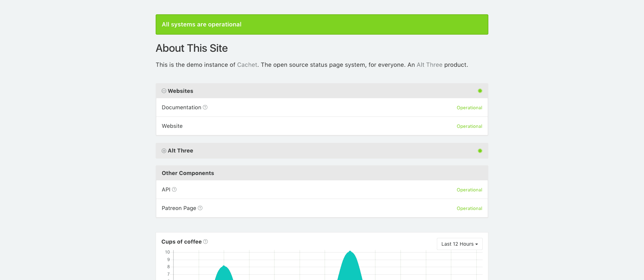This screenshot has height=280, width=644.
Task: Click the green status dot for Websites
Action: [480, 91]
